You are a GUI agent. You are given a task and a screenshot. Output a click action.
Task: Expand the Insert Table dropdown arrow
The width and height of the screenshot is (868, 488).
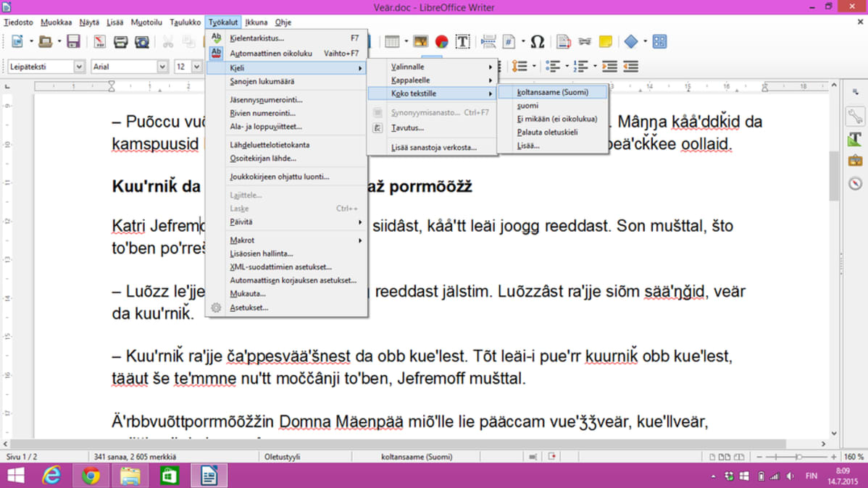406,41
